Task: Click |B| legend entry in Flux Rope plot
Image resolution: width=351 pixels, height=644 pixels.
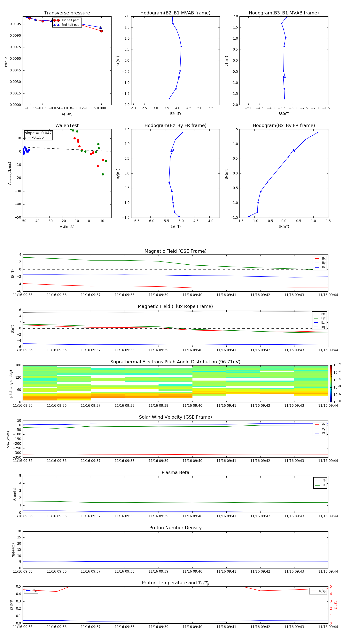Action: (x=320, y=327)
